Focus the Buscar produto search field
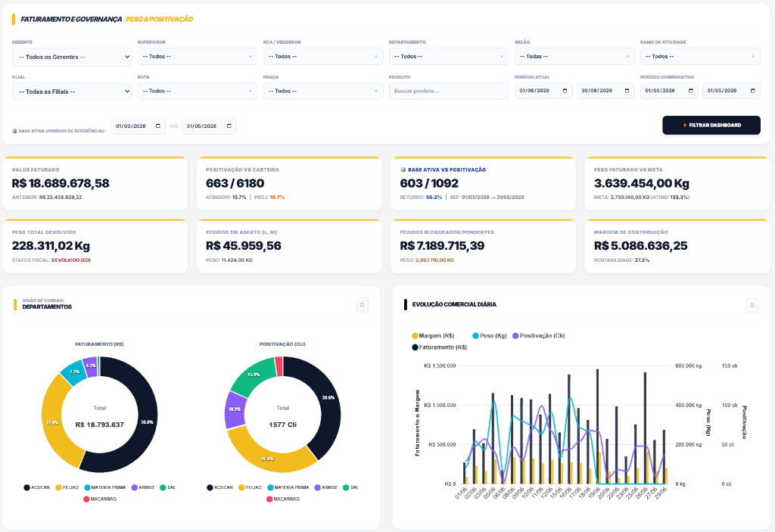The image size is (775, 532). (449, 91)
